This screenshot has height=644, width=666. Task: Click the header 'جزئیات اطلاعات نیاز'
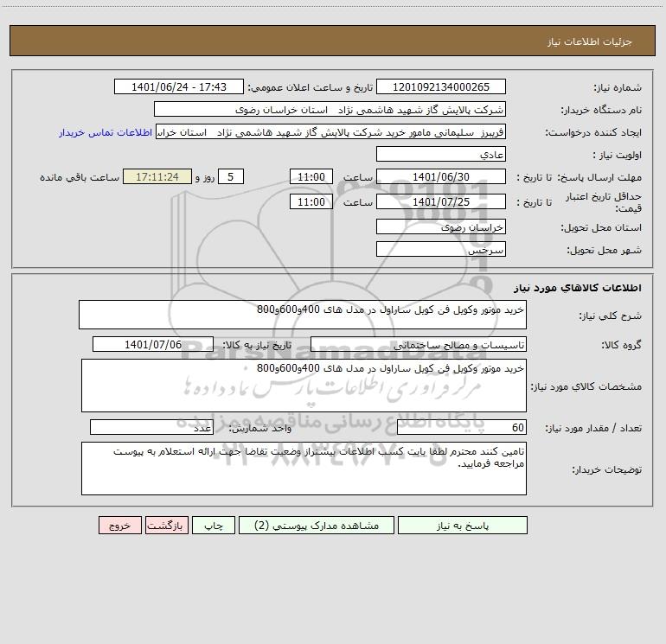(x=590, y=41)
